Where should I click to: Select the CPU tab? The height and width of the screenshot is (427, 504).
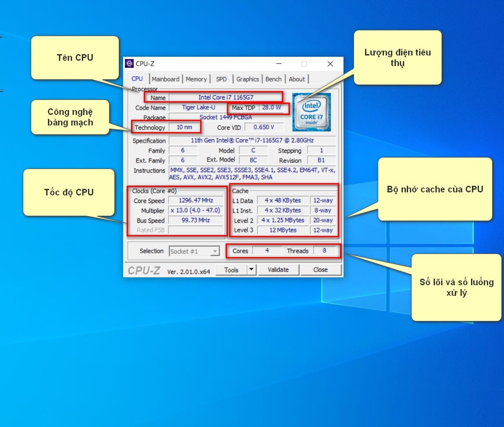(x=137, y=78)
